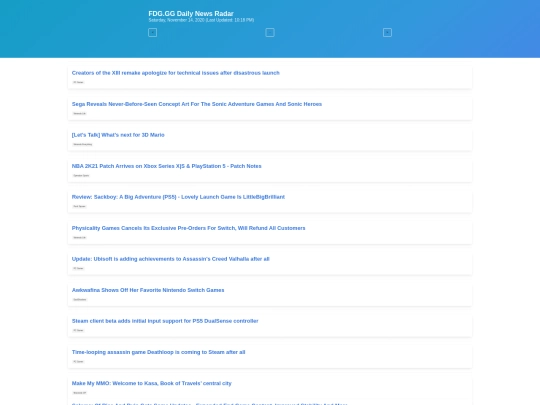Image resolution: width=540 pixels, height=405 pixels.
Task: Click source tag under 3D Mario headline
Action: point(82,144)
